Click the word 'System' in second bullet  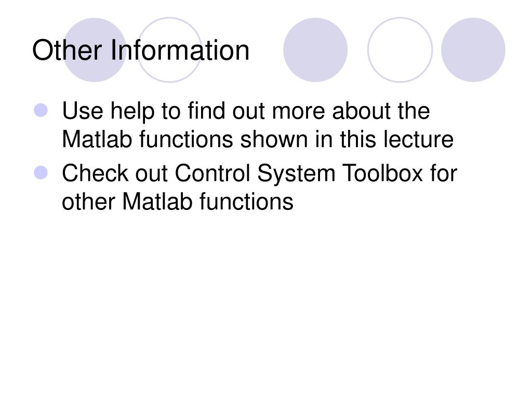coord(296,175)
